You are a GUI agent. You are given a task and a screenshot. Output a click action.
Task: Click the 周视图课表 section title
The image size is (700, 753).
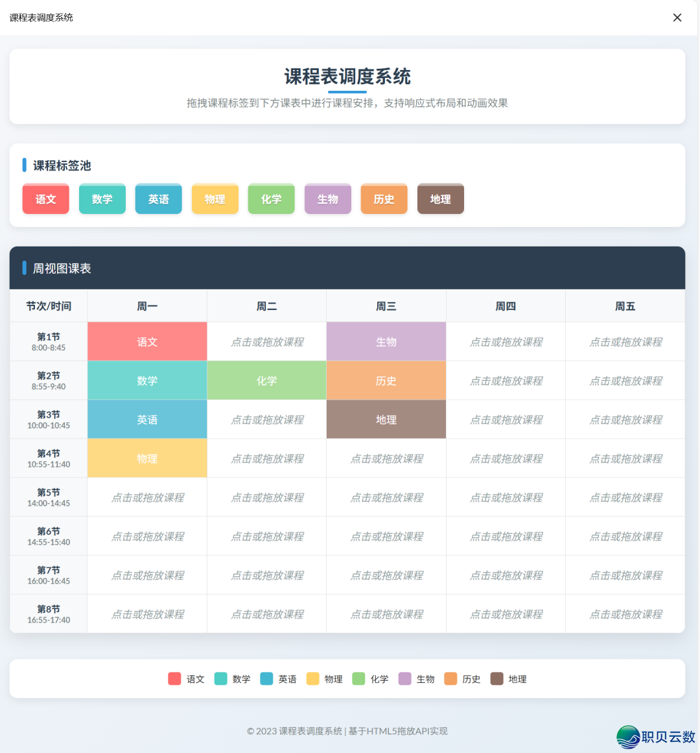pyautogui.click(x=62, y=269)
